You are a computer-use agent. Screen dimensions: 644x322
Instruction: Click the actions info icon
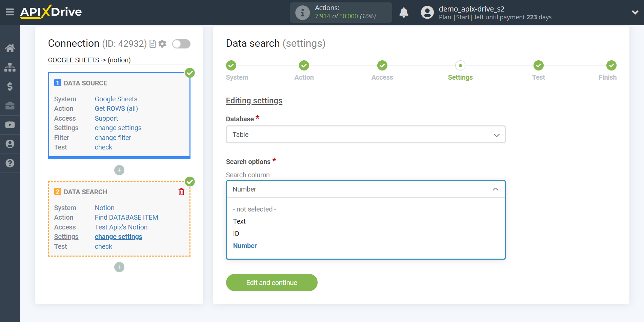point(302,13)
